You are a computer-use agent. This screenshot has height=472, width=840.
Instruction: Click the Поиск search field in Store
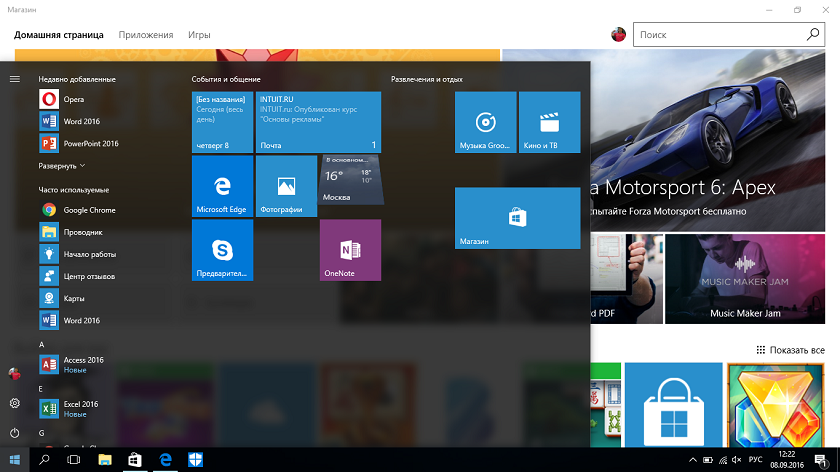pos(720,35)
